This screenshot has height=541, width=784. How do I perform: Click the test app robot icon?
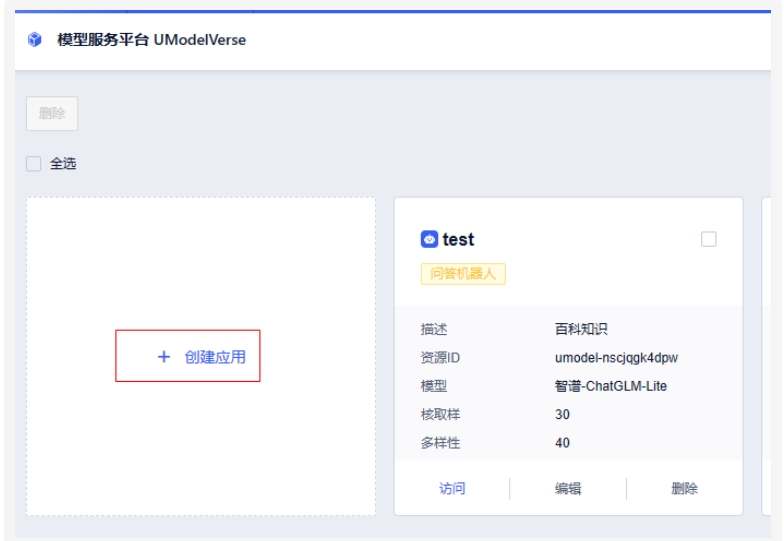tap(429, 239)
